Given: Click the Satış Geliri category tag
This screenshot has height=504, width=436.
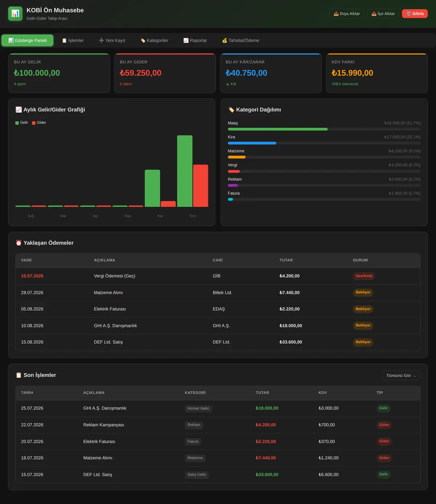Looking at the screenshot, I should point(197,475).
